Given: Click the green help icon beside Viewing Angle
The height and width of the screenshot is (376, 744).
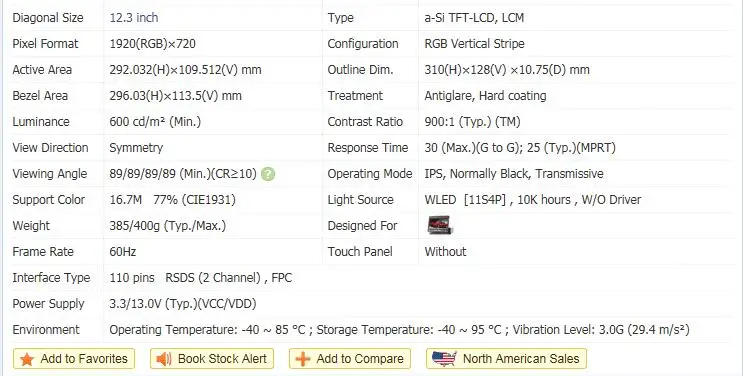Looking at the screenshot, I should pyautogui.click(x=268, y=174).
